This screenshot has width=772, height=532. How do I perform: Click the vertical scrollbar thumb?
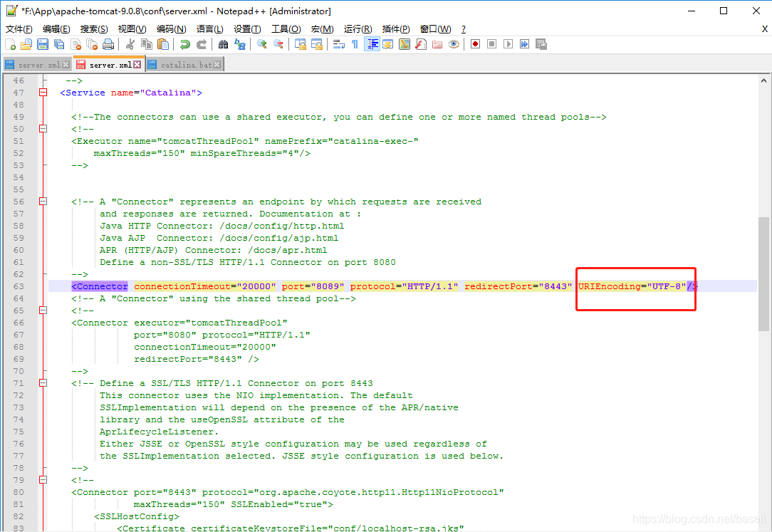[x=763, y=274]
